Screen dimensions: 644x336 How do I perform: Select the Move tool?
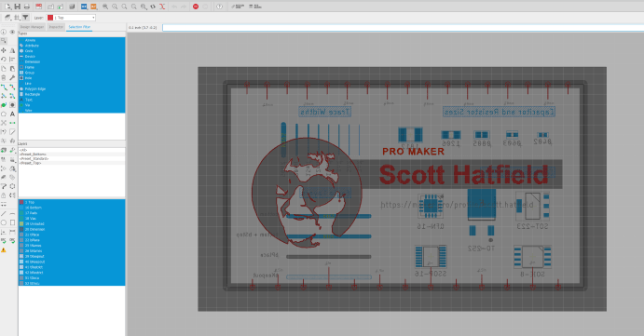point(4,50)
